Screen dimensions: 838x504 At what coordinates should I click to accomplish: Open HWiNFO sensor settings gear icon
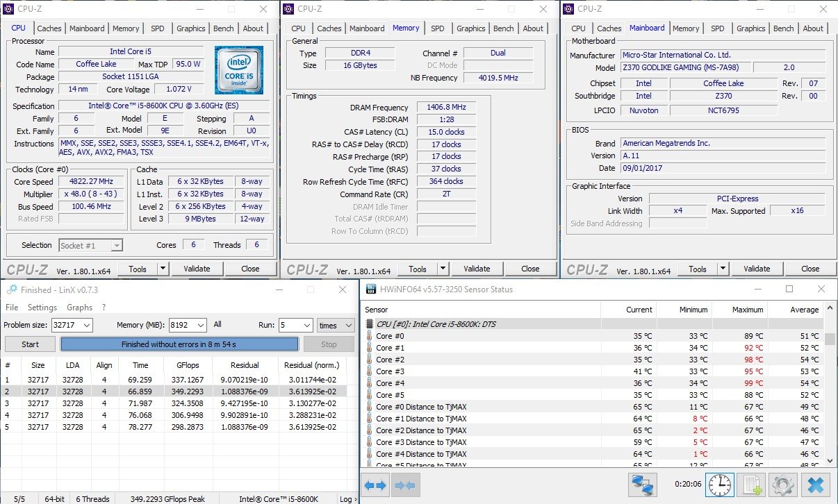coord(783,485)
